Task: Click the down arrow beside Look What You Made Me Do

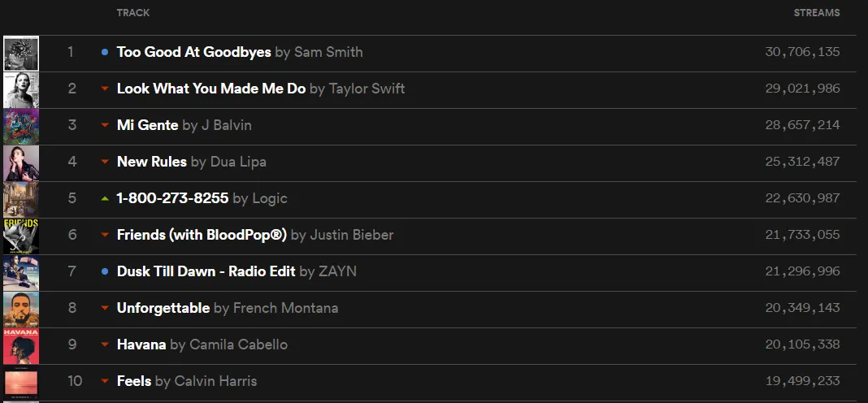Action: [105, 89]
